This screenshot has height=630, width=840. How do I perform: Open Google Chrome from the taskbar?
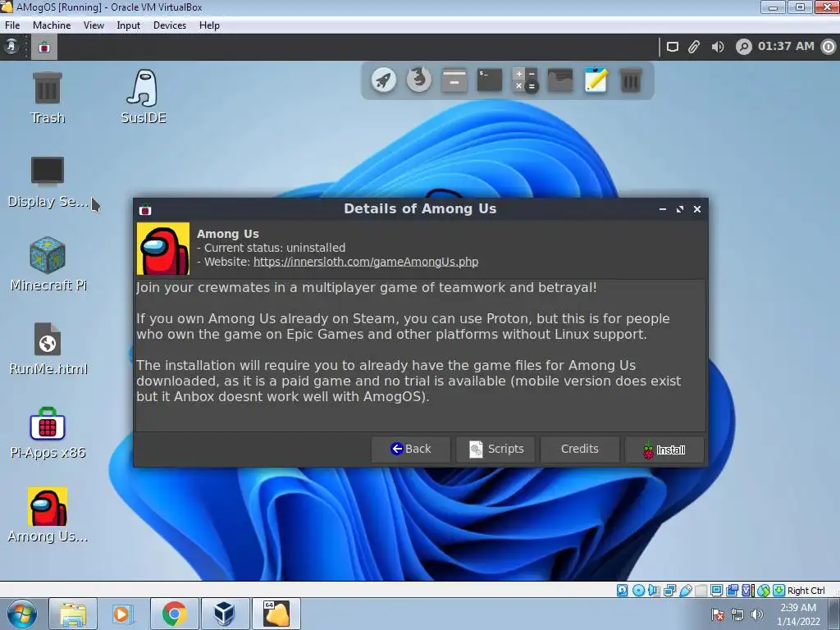pos(174,614)
